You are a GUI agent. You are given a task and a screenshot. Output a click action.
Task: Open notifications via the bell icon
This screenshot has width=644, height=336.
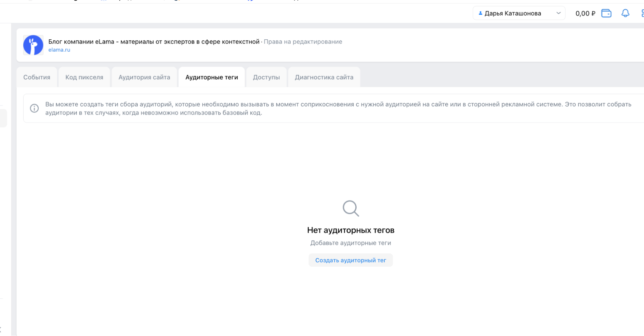click(625, 13)
